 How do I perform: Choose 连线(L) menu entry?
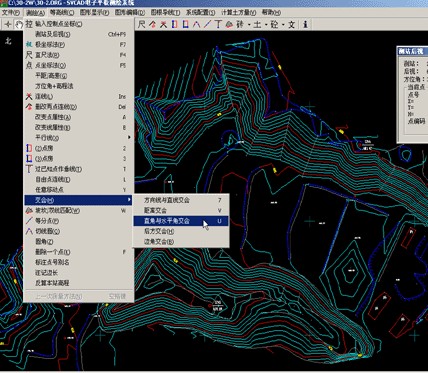point(78,96)
